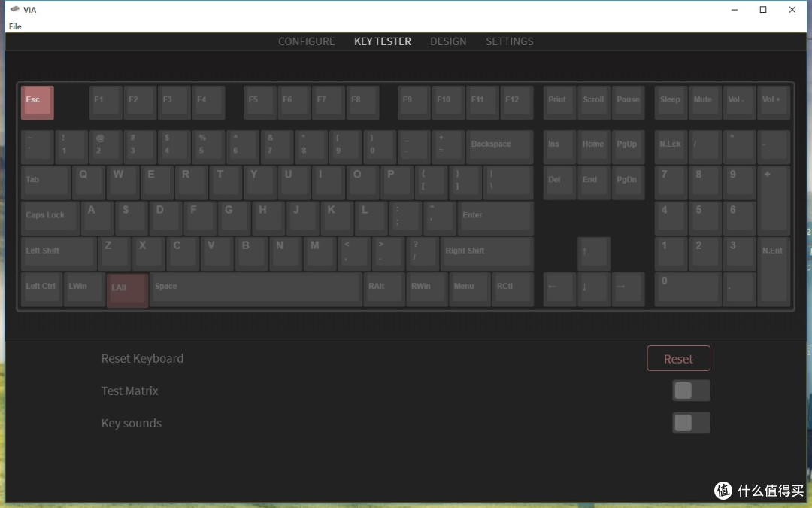Click the numpad 0 key
The height and width of the screenshot is (508, 812).
(688, 290)
